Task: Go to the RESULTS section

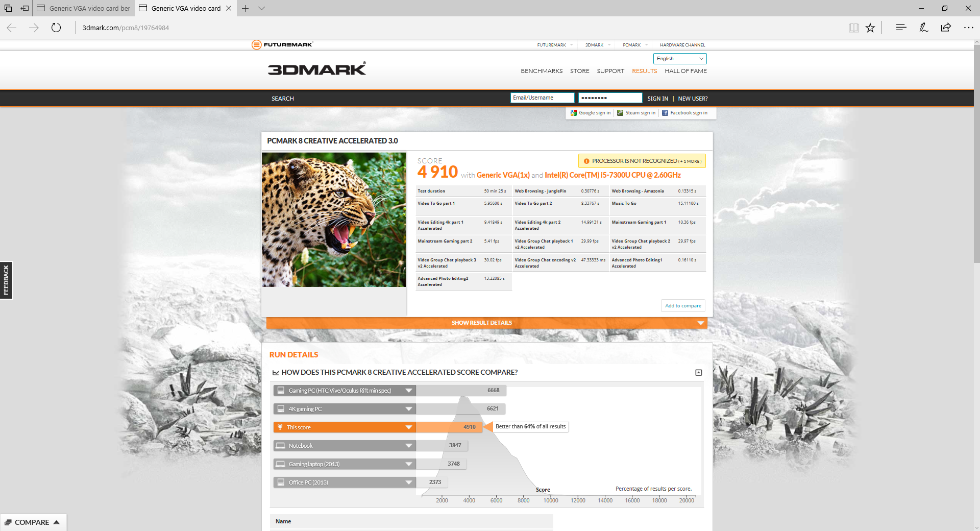Action: (645, 71)
